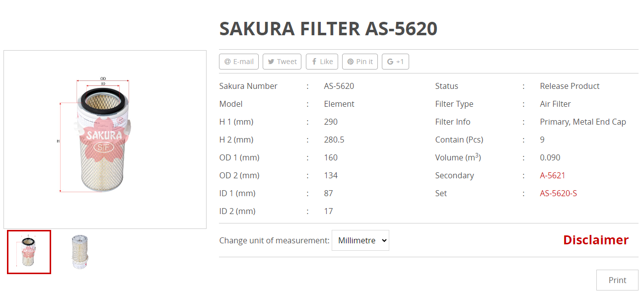Click the Status label
This screenshot has width=644, height=293.
(447, 86)
